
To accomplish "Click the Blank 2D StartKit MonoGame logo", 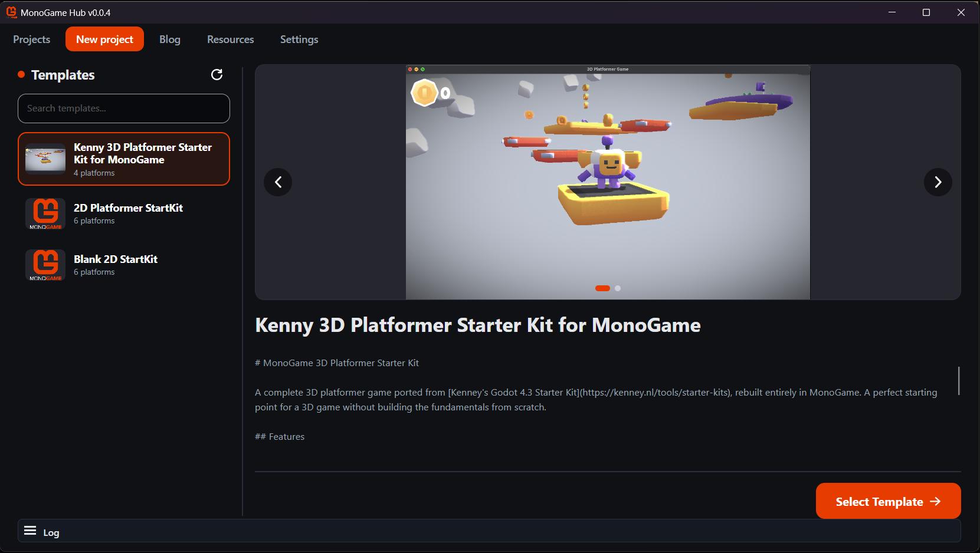I will click(x=45, y=265).
